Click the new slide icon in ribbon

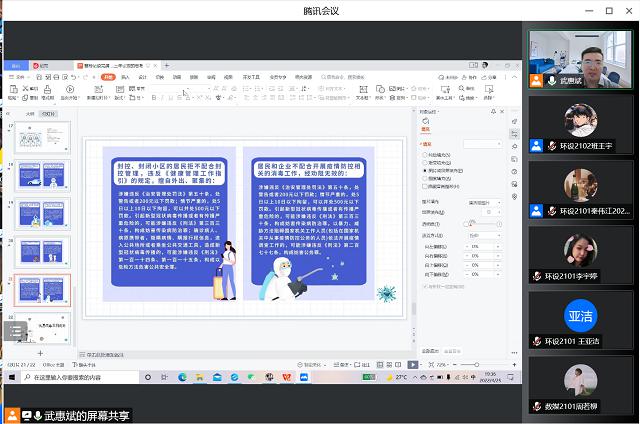(x=98, y=89)
